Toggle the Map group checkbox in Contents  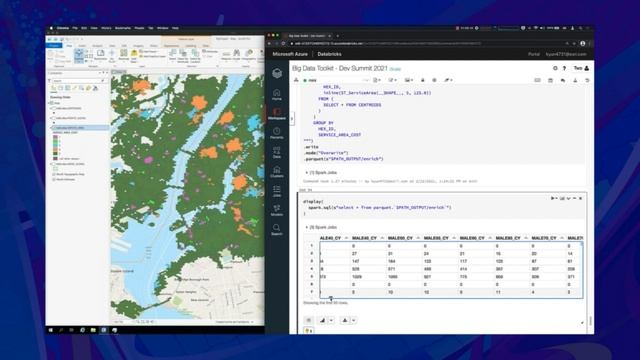(x=52, y=103)
